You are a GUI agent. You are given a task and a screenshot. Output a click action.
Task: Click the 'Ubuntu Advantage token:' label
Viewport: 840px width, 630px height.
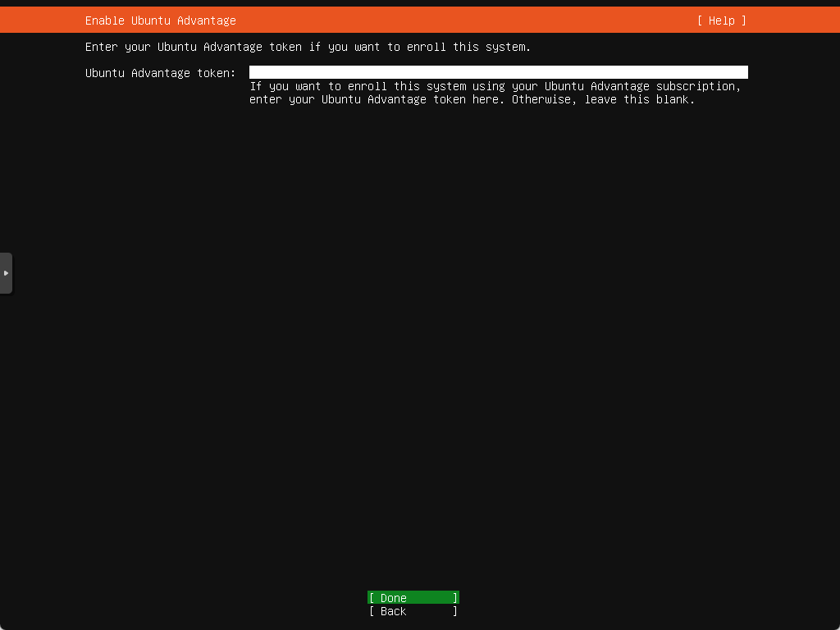[x=160, y=73]
